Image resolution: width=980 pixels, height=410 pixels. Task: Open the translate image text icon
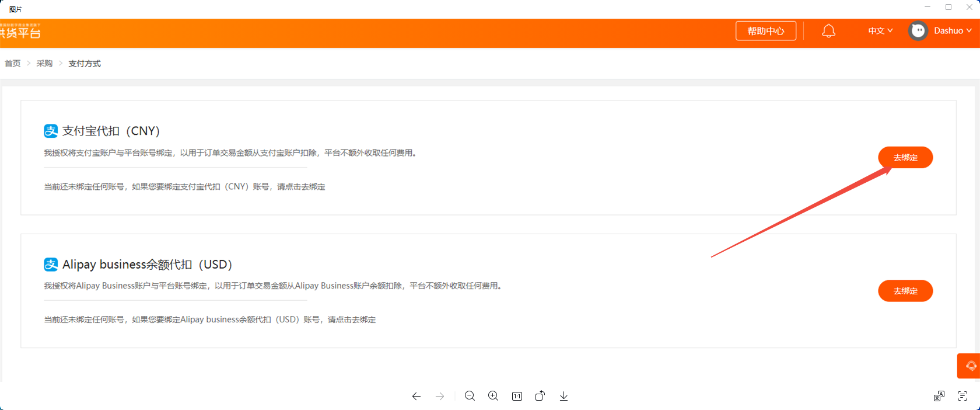[939, 396]
